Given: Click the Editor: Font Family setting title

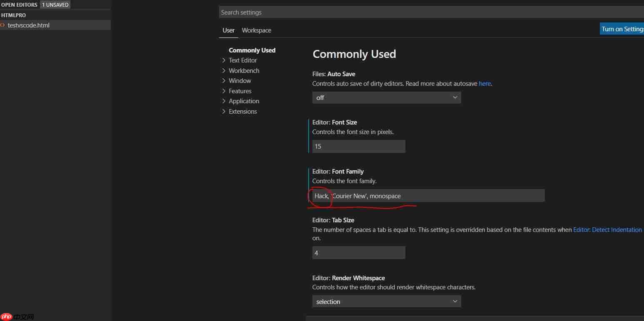Looking at the screenshot, I should (x=338, y=172).
